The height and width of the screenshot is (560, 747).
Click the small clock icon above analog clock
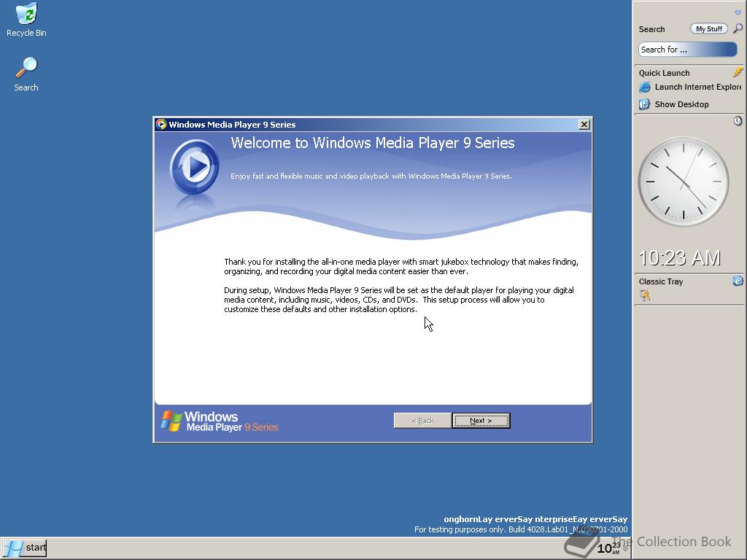point(738,121)
